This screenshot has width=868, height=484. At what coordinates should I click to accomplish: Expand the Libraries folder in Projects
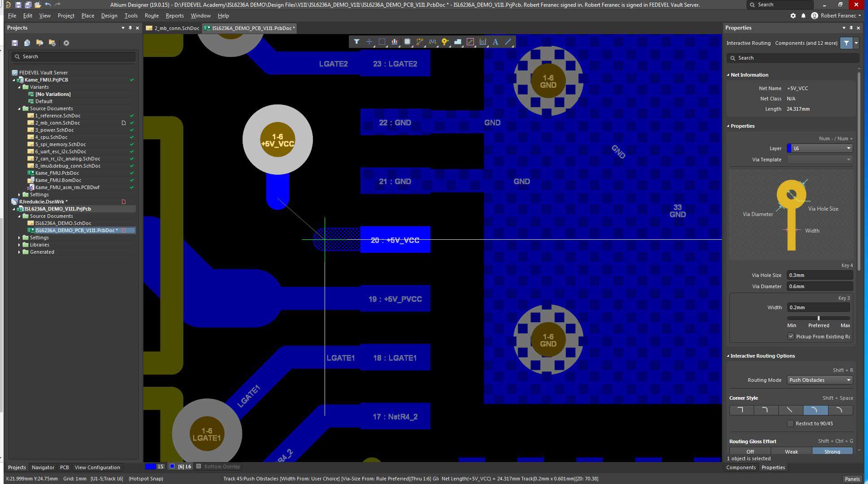coord(19,245)
